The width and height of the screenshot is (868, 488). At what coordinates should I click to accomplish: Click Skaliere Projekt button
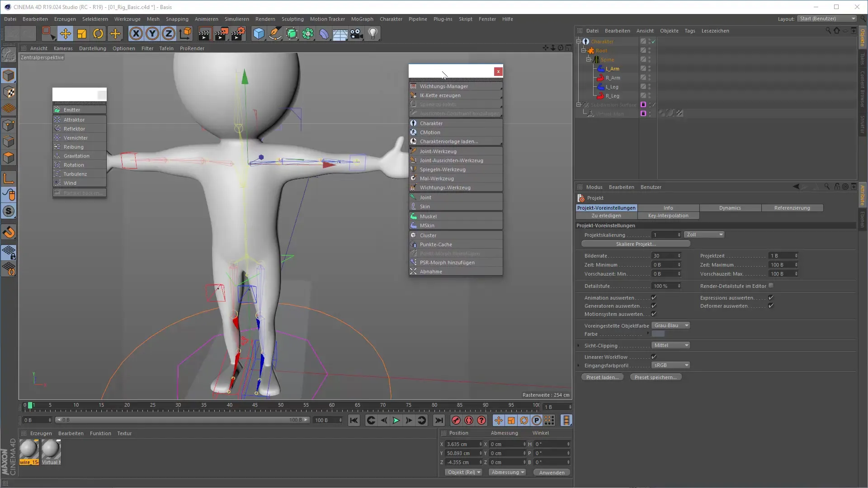(636, 244)
